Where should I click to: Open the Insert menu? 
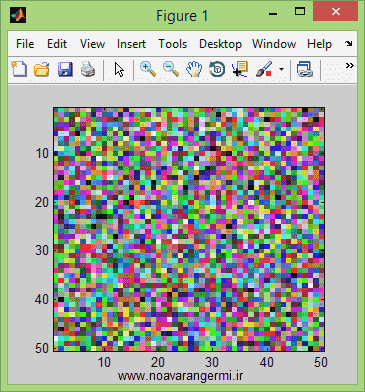(x=131, y=44)
